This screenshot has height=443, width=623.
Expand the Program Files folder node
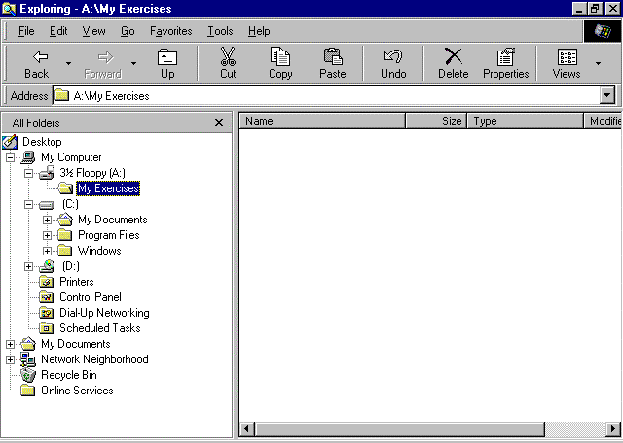click(48, 236)
